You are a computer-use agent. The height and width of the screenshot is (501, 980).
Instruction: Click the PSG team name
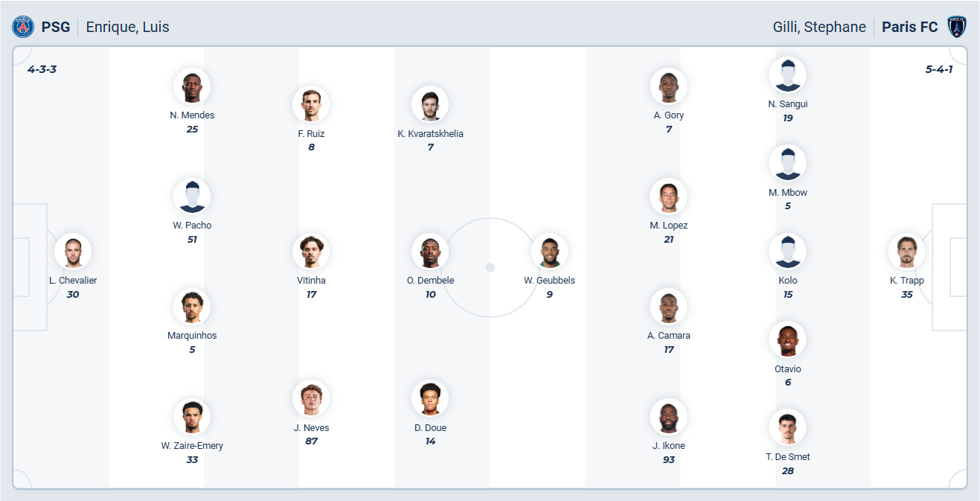(x=56, y=28)
